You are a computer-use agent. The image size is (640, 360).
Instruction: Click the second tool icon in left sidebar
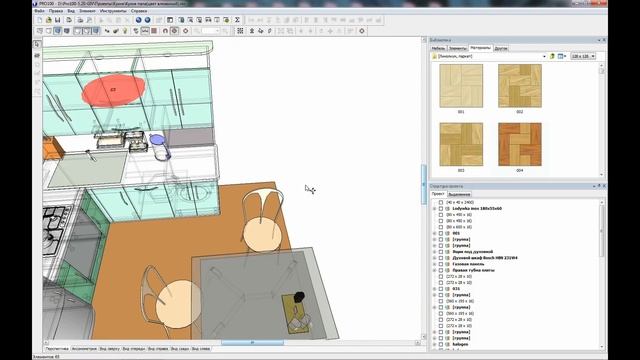[x=37, y=55]
